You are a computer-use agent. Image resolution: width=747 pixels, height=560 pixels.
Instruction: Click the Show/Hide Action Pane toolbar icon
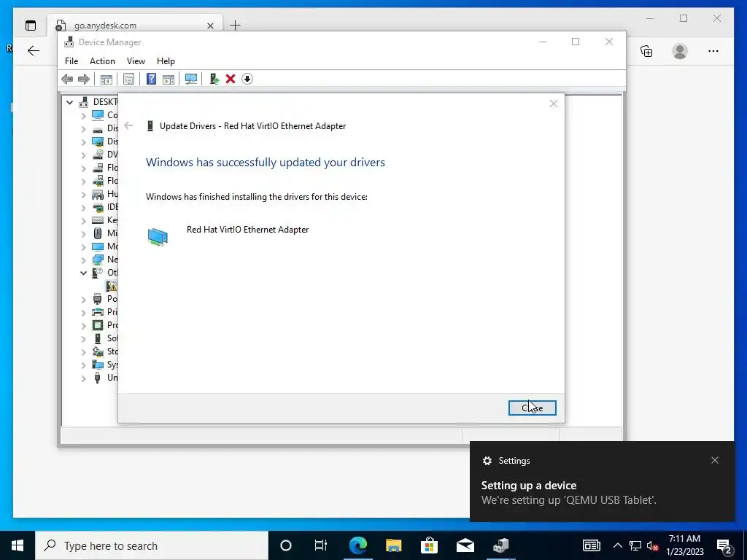[x=169, y=79]
